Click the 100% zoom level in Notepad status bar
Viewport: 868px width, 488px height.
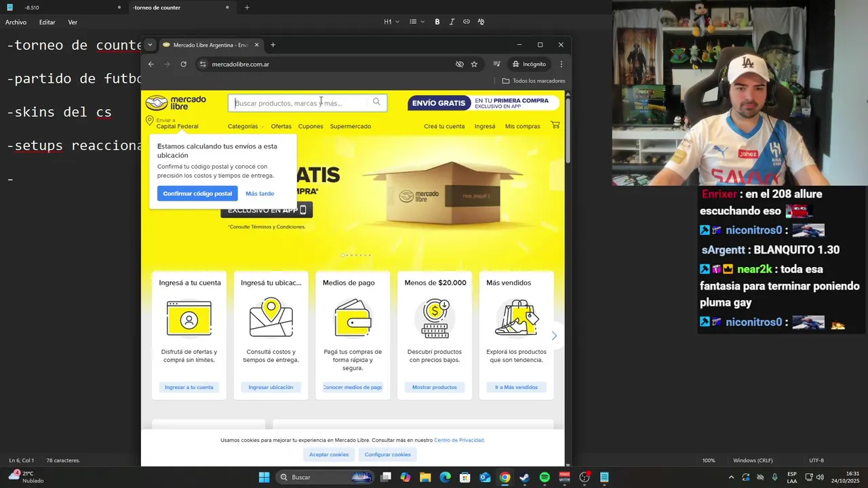pos(709,460)
